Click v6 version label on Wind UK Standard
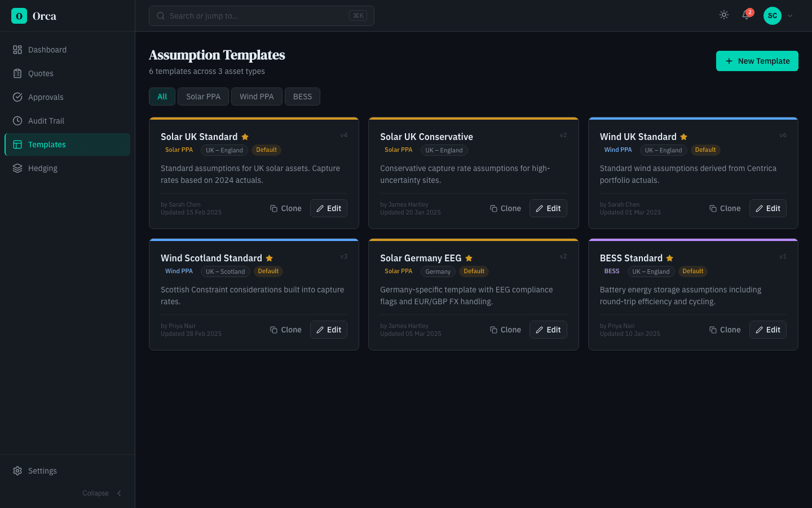The image size is (812, 508). (x=783, y=135)
